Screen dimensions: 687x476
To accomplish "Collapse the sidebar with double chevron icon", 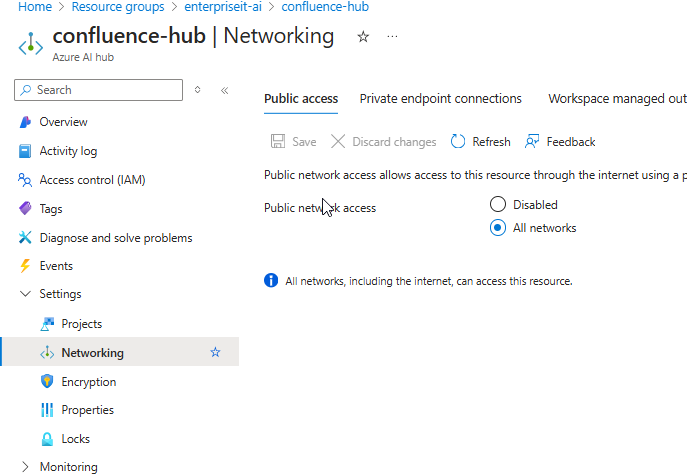I will tap(224, 90).
